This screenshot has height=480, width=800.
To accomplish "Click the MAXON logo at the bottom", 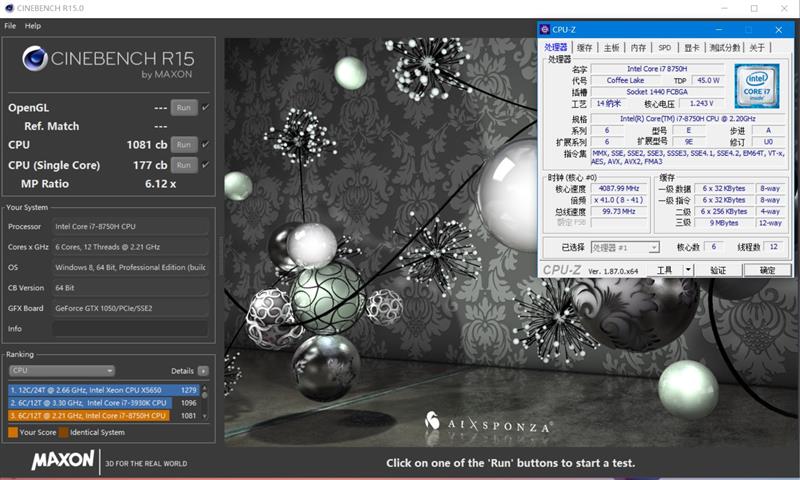I will pyautogui.click(x=63, y=460).
